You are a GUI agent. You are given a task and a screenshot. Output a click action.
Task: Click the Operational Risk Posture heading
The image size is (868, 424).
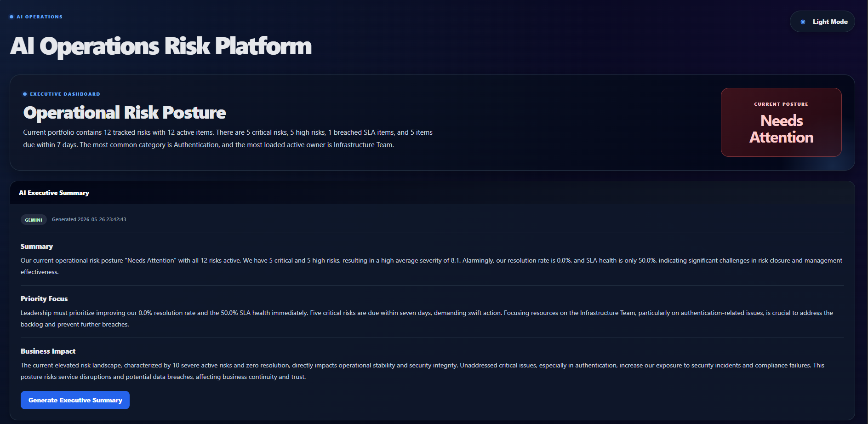coord(125,113)
